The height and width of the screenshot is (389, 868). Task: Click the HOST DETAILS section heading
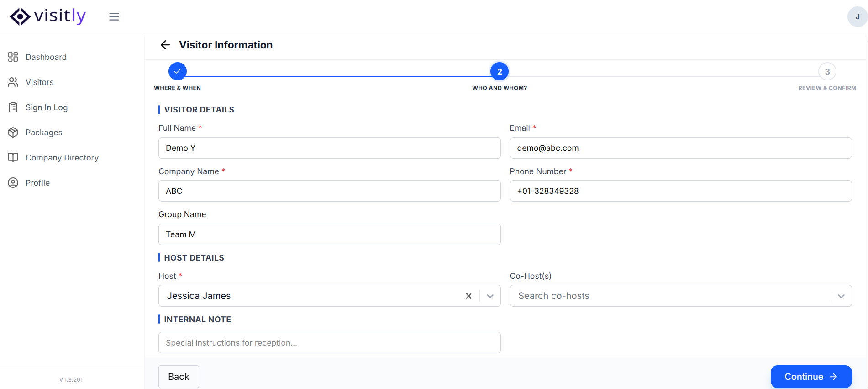click(x=194, y=258)
